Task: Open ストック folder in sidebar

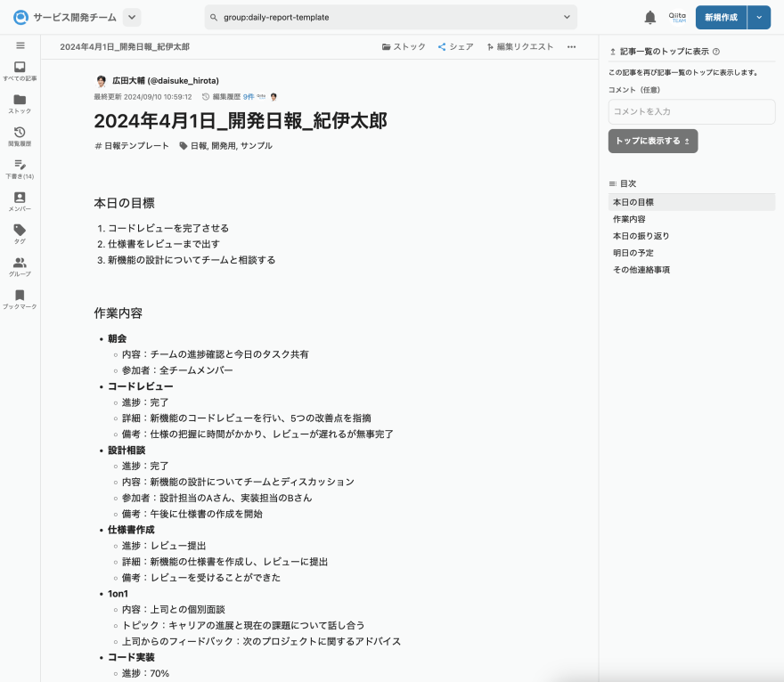Action: click(x=20, y=104)
